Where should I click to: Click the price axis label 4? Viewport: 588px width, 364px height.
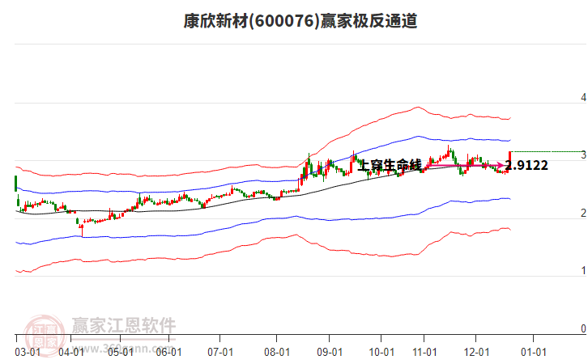click(583, 97)
